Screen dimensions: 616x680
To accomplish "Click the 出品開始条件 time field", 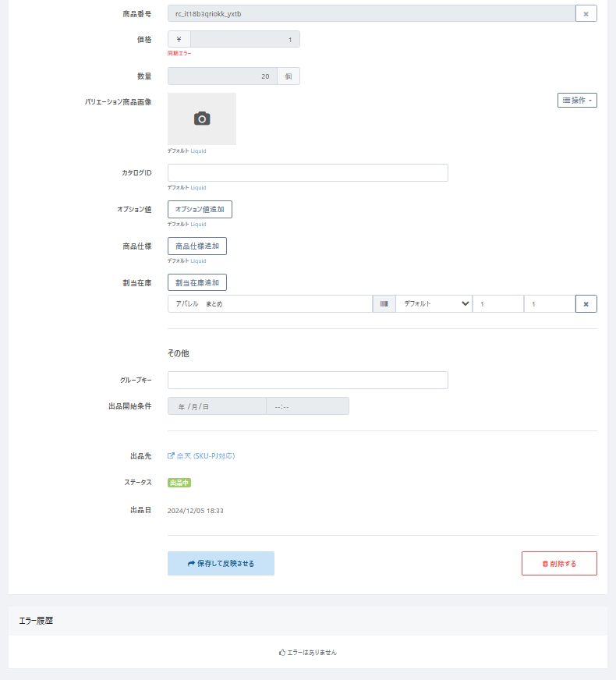I will point(307,406).
